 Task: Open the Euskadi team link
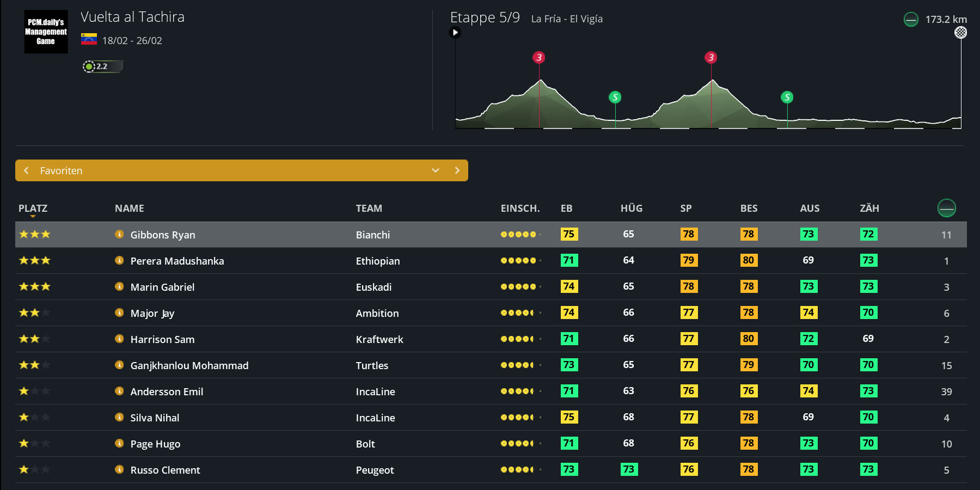(373, 287)
